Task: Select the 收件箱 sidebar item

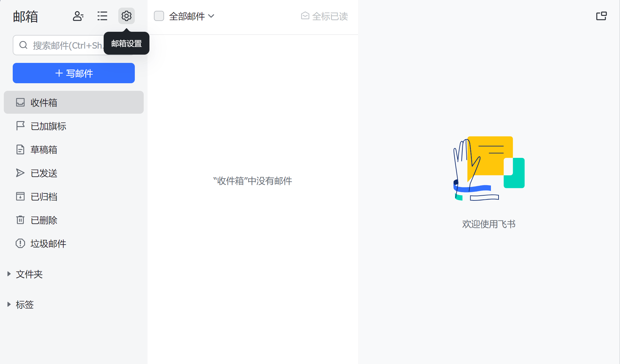Action: (44, 102)
